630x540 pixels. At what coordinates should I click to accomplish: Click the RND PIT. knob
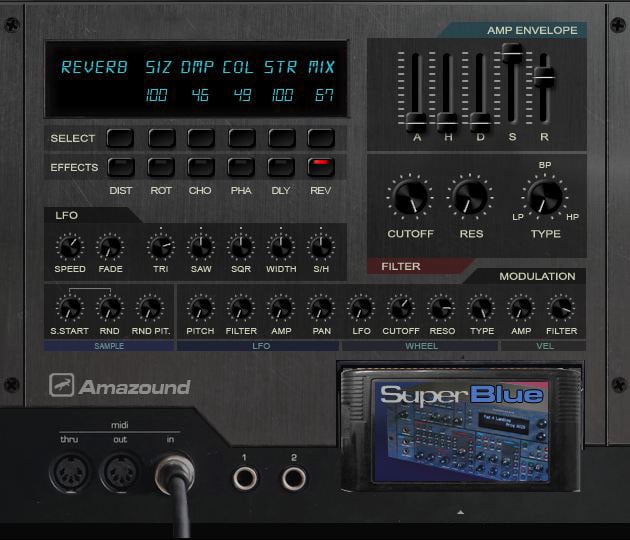(150, 308)
